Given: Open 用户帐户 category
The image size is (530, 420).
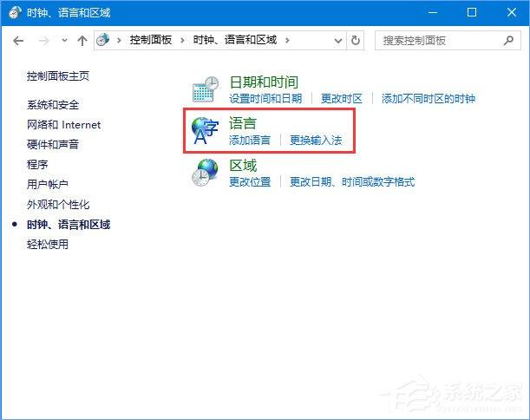Looking at the screenshot, I should [48, 184].
